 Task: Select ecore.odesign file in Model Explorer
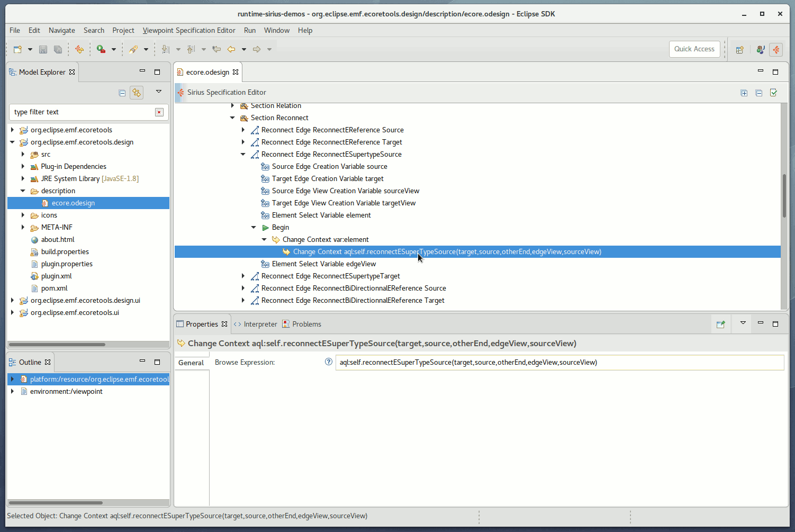(73, 203)
